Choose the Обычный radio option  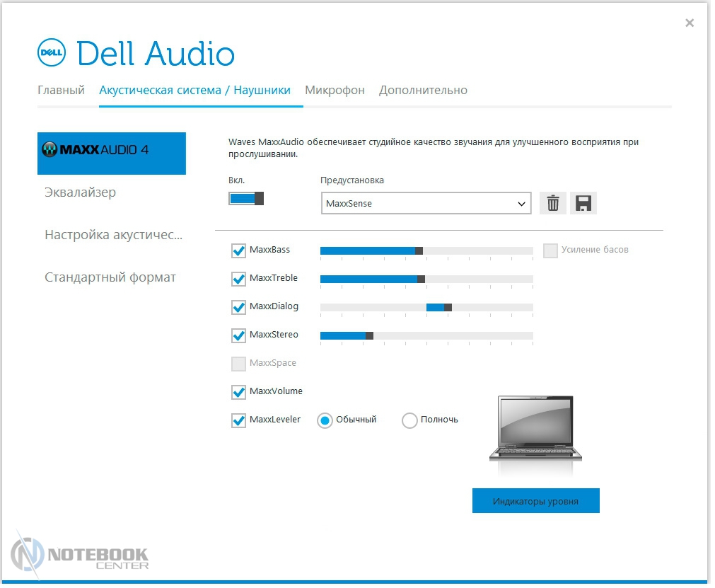pyautogui.click(x=325, y=420)
